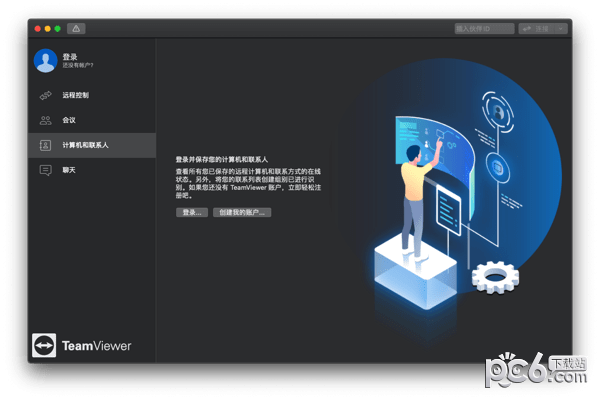The image size is (600, 400).
Task: Click the TeamViewer logo icon
Action: 44,345
